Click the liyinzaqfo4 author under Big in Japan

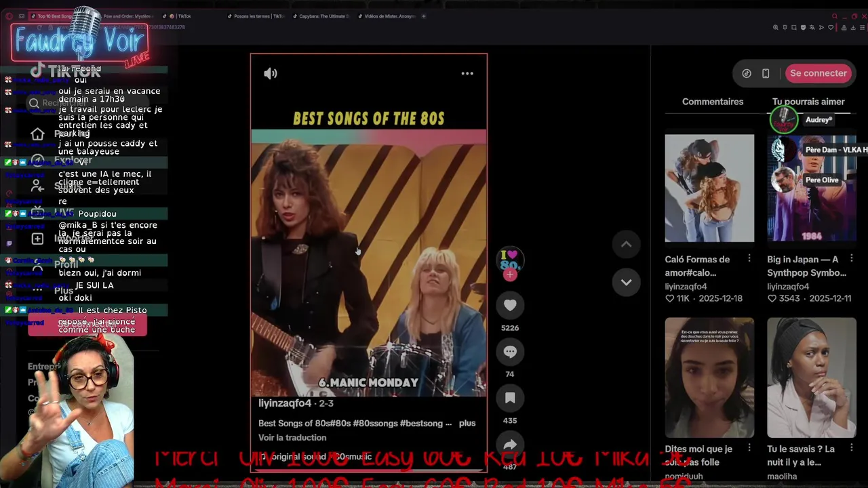click(x=788, y=287)
